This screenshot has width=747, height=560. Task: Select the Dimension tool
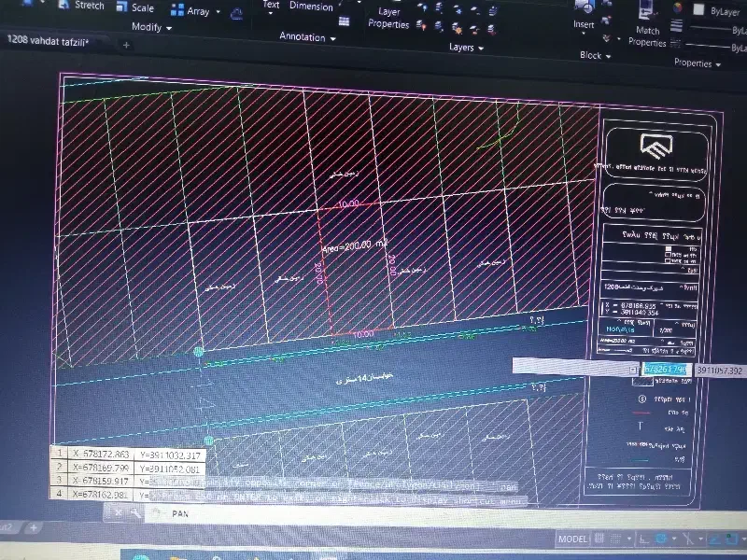(311, 6)
